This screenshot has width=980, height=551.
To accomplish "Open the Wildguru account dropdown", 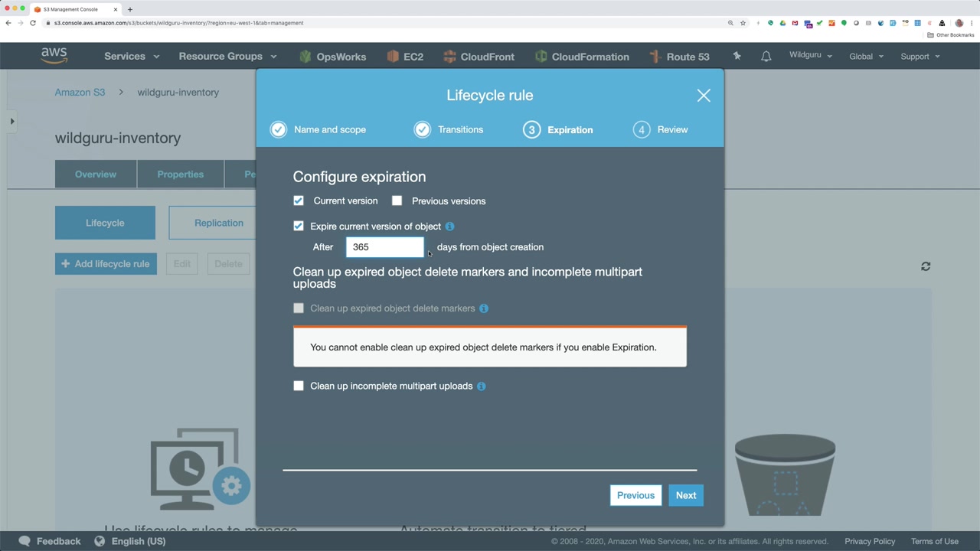I will 811,56.
